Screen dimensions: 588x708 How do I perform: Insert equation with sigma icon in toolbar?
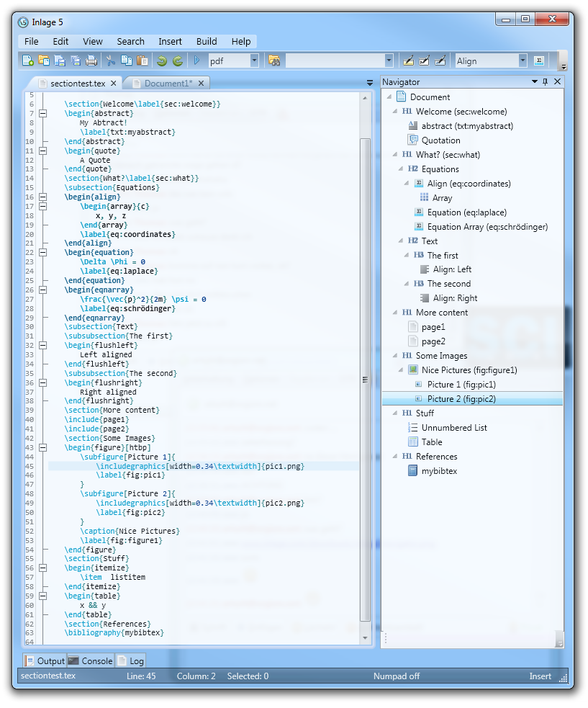coord(539,61)
